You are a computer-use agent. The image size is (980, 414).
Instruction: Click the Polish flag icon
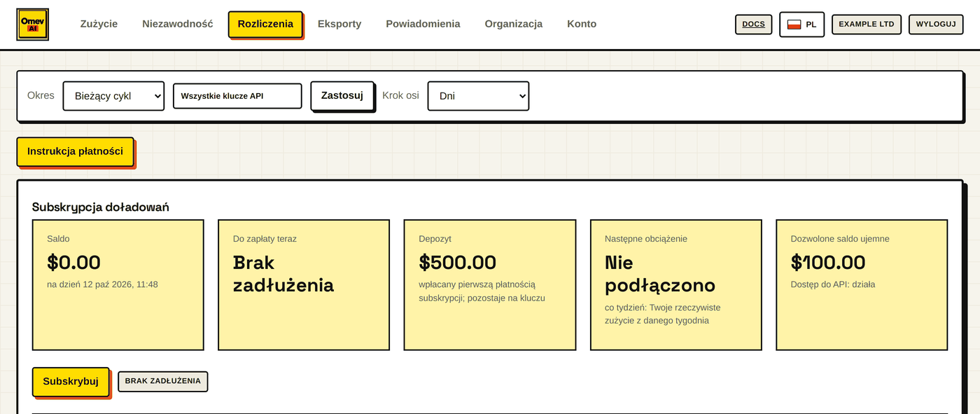tap(794, 25)
